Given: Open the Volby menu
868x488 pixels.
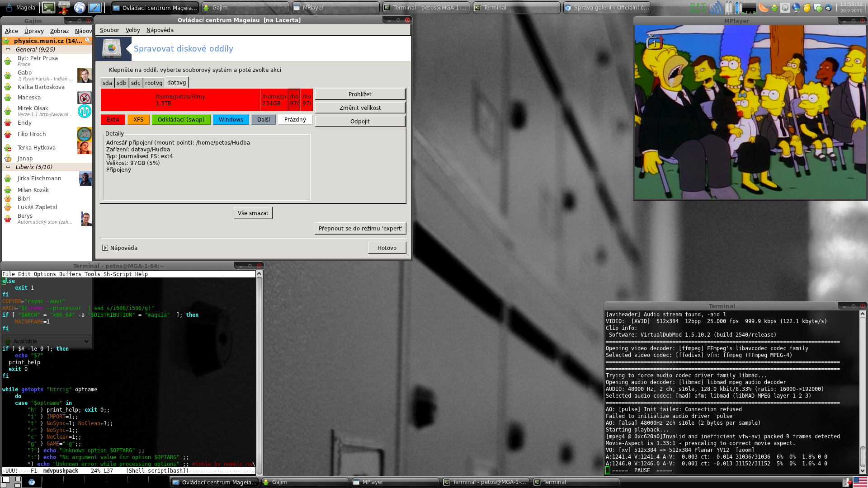Looking at the screenshot, I should tap(132, 30).
